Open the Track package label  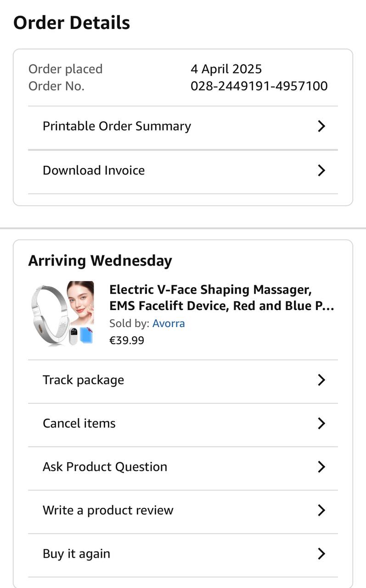tap(83, 380)
